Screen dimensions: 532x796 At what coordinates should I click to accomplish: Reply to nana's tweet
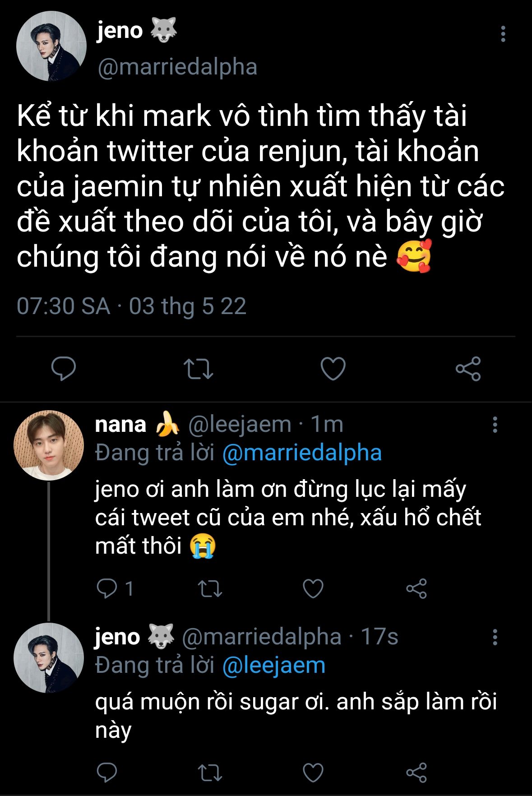click(x=107, y=588)
